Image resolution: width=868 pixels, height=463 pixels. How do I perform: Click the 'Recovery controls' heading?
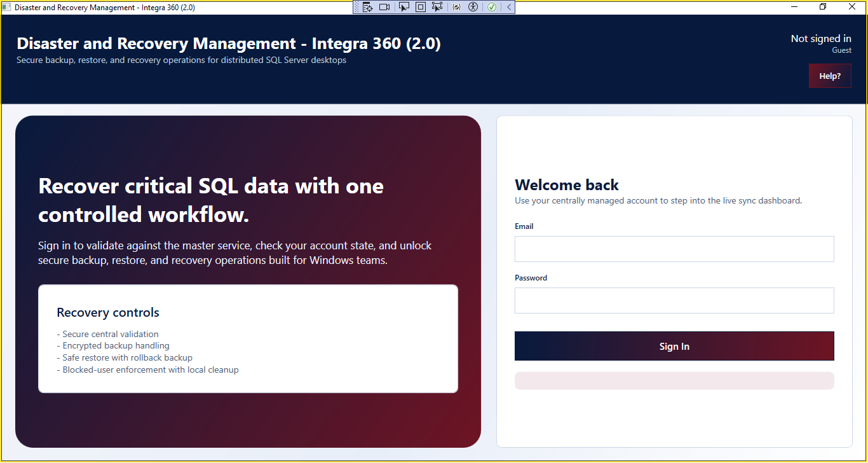[108, 312]
